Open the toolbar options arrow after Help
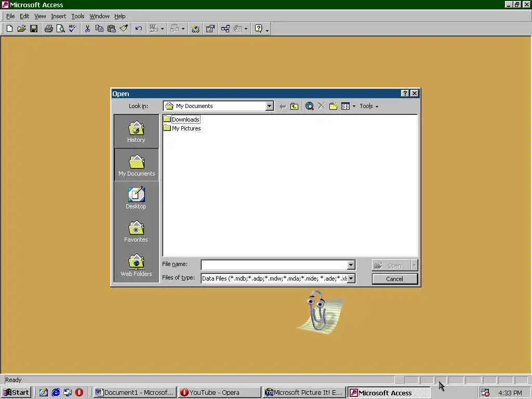532x399 pixels. [x=268, y=30]
